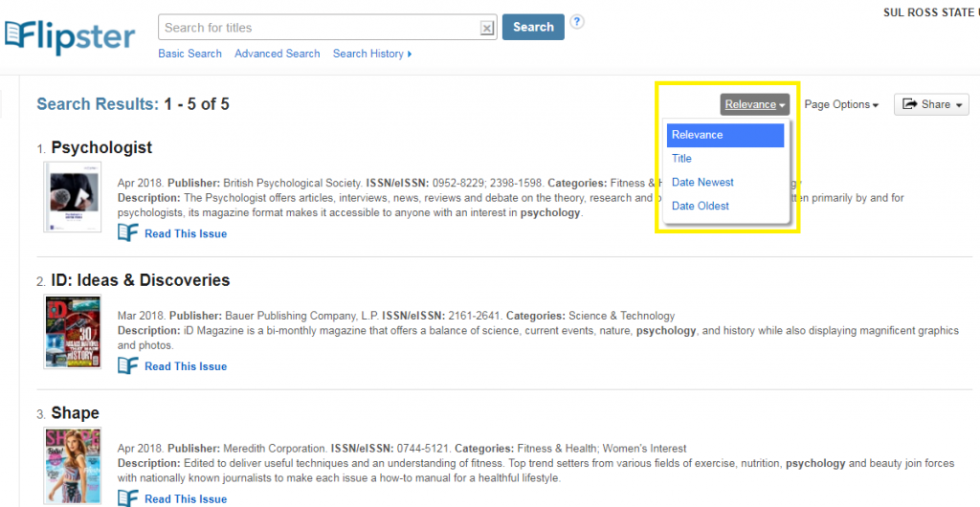Sort results by Date Newest
This screenshot has height=507, width=980.
point(702,183)
